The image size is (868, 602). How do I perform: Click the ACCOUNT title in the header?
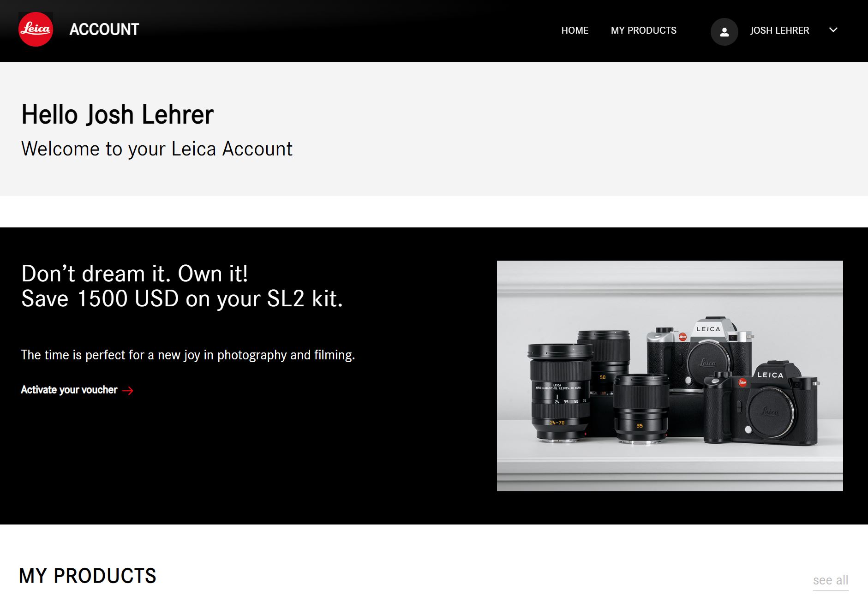tap(104, 30)
